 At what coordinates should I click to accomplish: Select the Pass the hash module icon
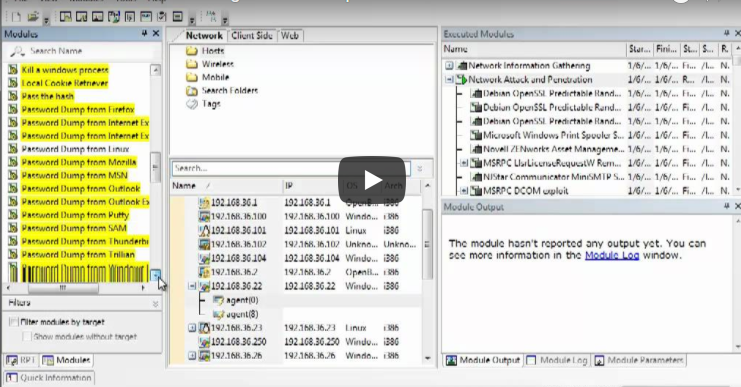13,96
